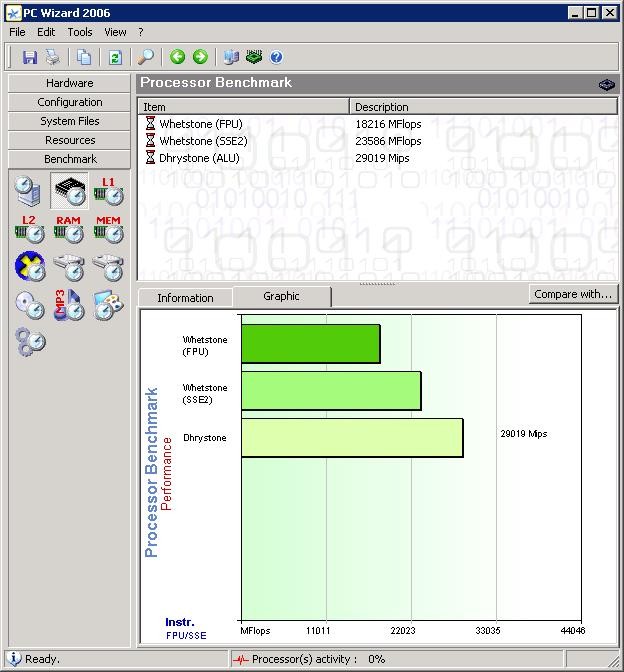Click the Item column header

pyautogui.click(x=243, y=107)
